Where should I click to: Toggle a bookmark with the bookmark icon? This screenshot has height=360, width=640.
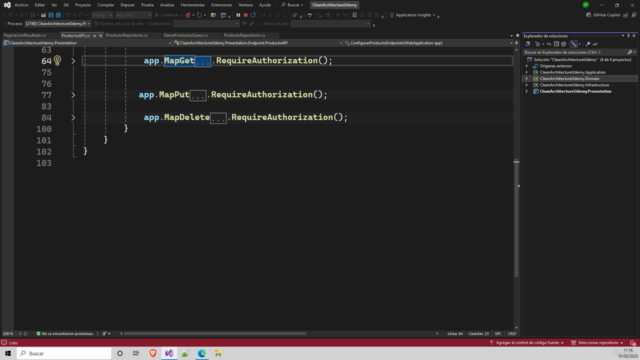[x=354, y=15]
